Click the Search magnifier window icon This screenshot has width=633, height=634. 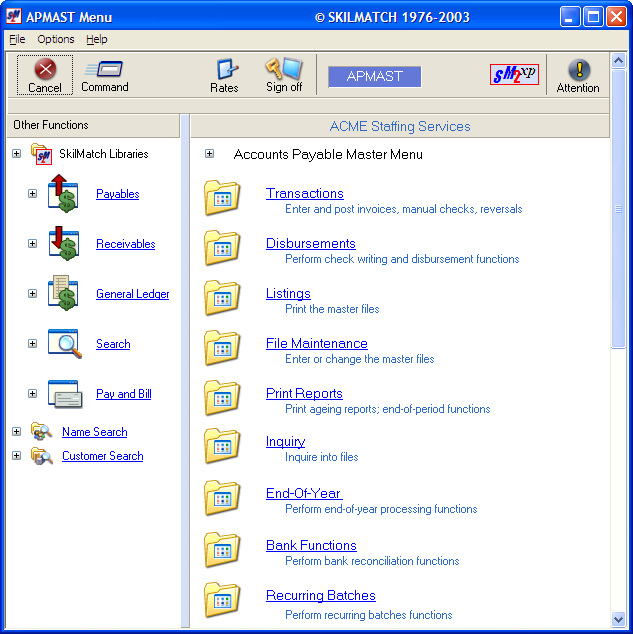click(x=65, y=344)
